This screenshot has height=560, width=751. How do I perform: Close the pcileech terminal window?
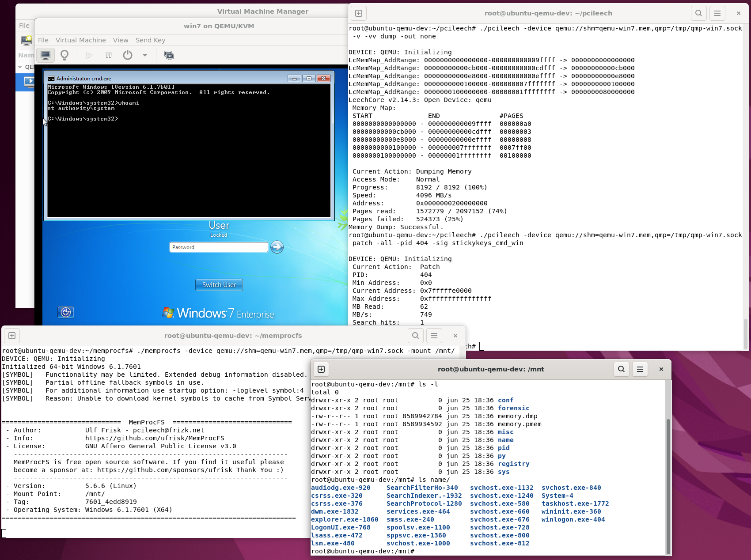[738, 13]
